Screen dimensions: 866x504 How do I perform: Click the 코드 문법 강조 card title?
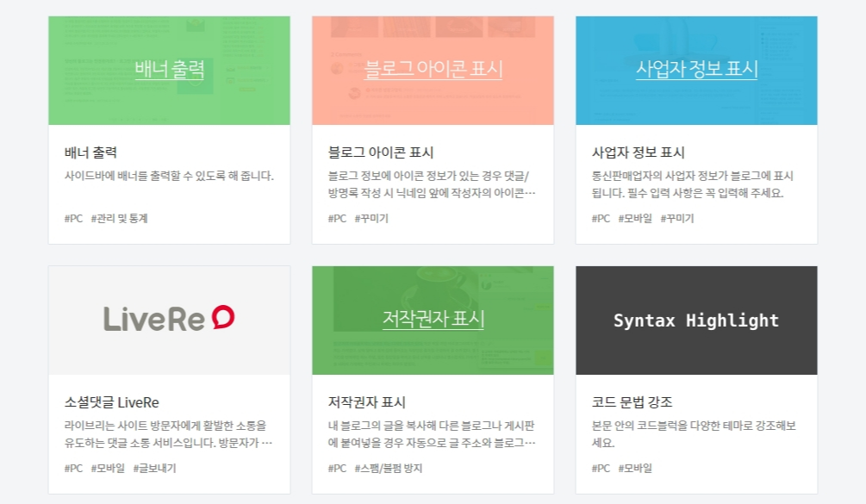[x=632, y=402]
